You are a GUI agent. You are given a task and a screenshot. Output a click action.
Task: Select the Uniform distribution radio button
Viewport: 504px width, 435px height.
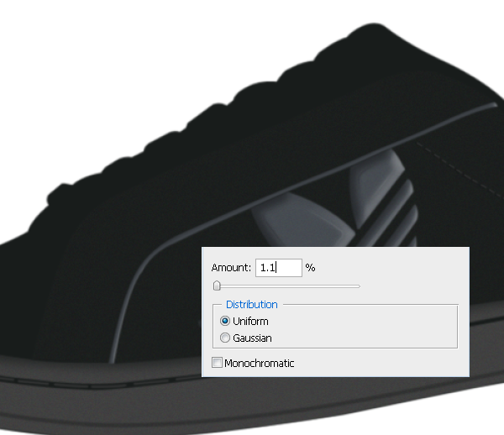click(x=225, y=321)
